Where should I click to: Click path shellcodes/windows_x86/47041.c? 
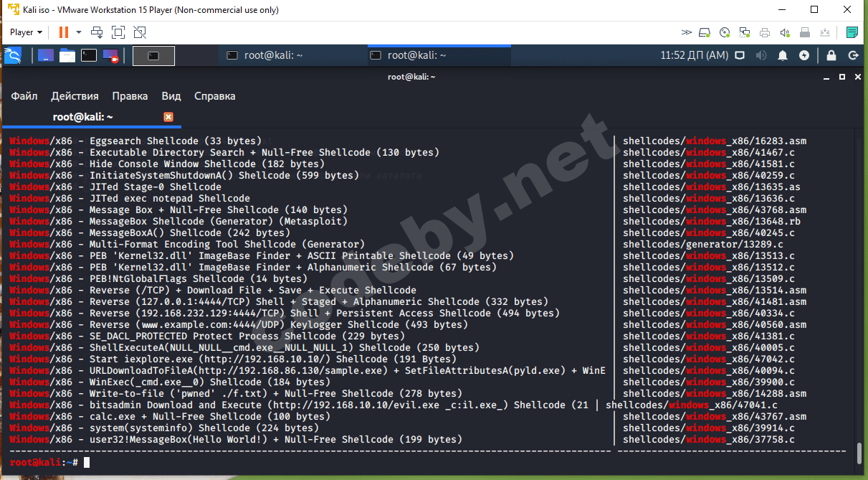(692, 405)
